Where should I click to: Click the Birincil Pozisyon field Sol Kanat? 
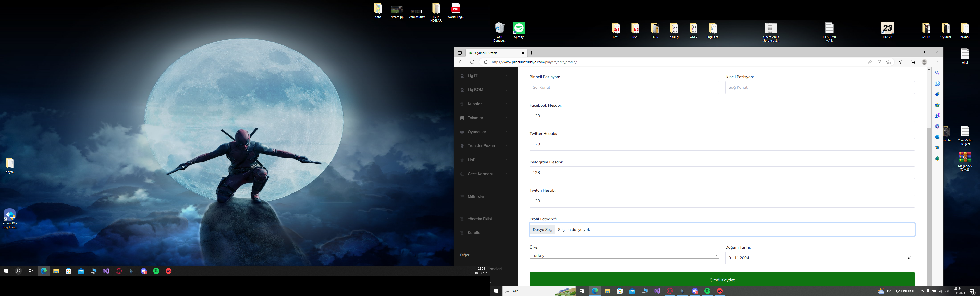[624, 87]
